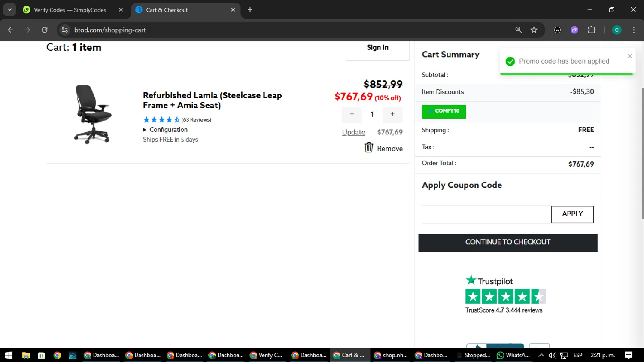Close the Verify Codes browser tab
644x362 pixels.
point(121,10)
